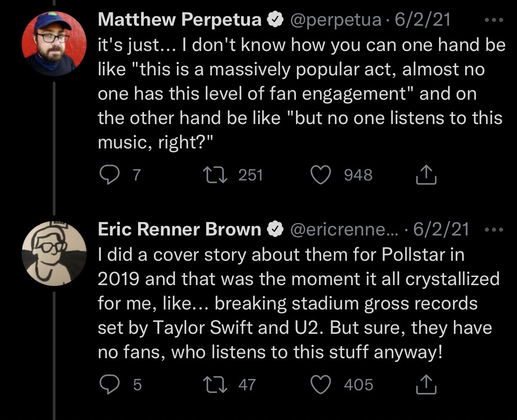Click the 6/2/21 date on Brown's tweet
The image size is (517, 420).
pyautogui.click(x=441, y=230)
